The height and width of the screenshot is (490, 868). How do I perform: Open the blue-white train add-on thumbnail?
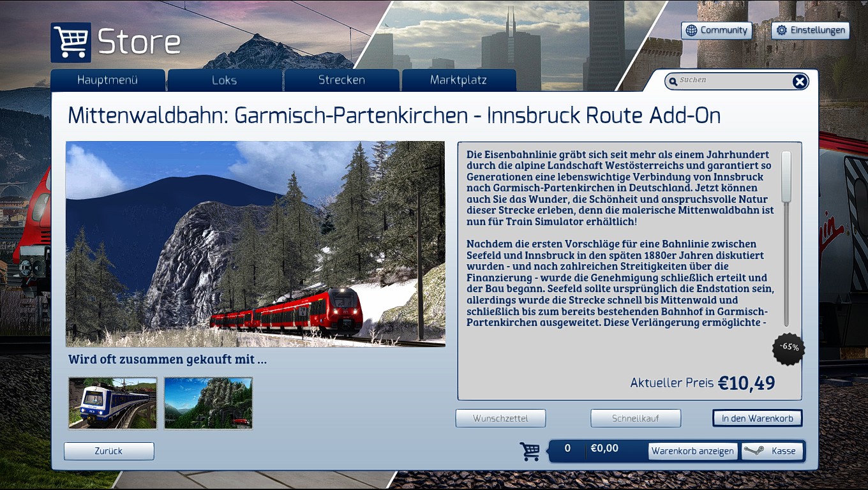(x=113, y=403)
